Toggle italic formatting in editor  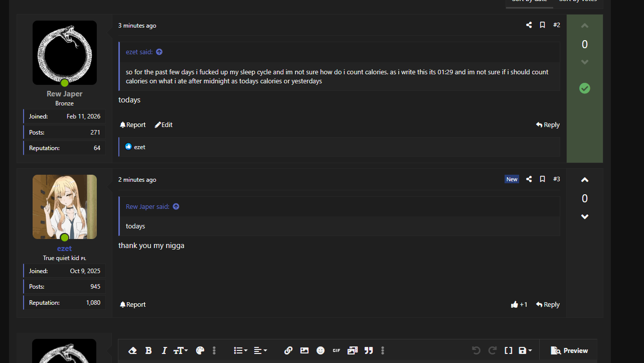164,350
